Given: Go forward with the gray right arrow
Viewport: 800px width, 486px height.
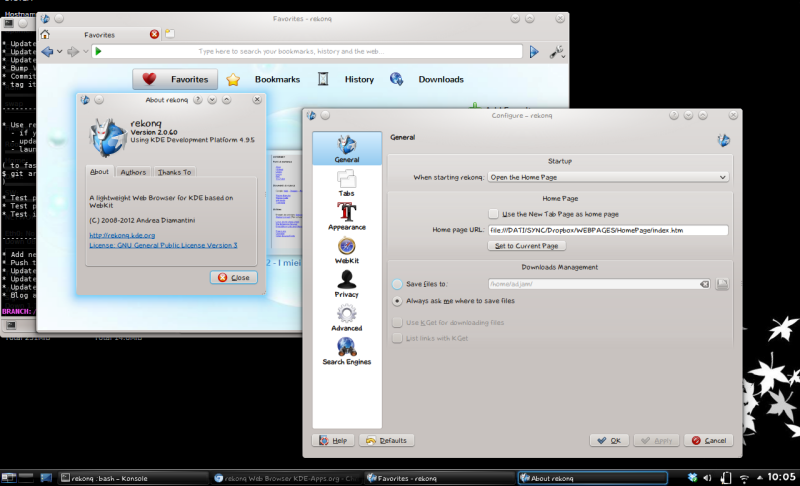Looking at the screenshot, I should [73, 52].
